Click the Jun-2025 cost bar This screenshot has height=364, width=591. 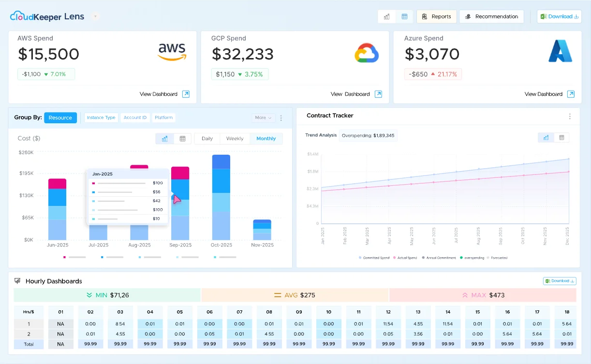[x=57, y=209]
